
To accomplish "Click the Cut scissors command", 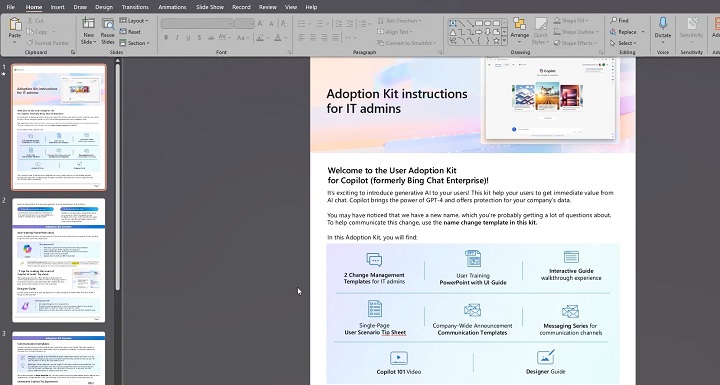I will coord(35,21).
